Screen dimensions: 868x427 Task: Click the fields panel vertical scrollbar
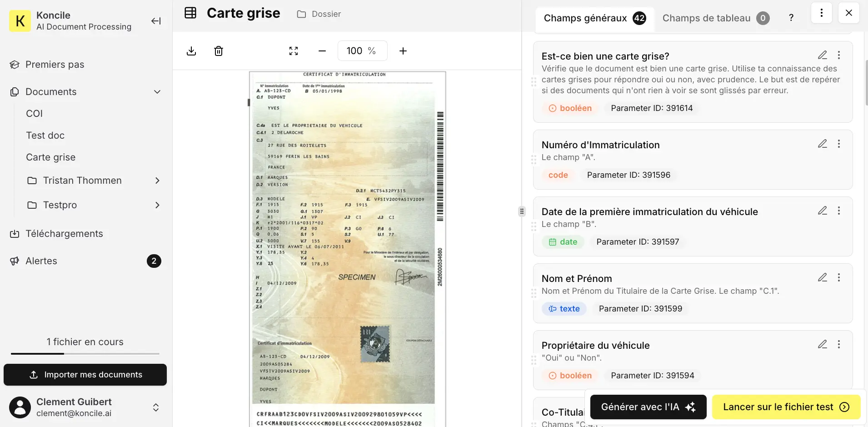click(x=866, y=82)
